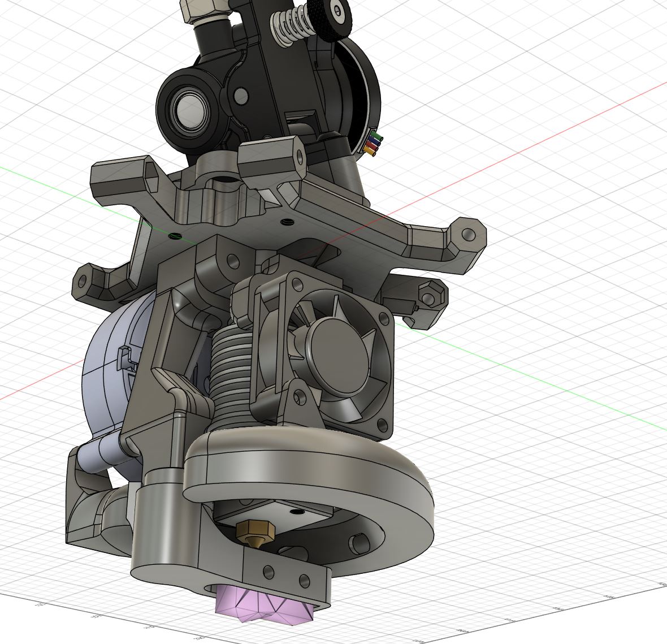Click the finned hotend heatsink
The height and width of the screenshot is (644, 667).
[232, 377]
